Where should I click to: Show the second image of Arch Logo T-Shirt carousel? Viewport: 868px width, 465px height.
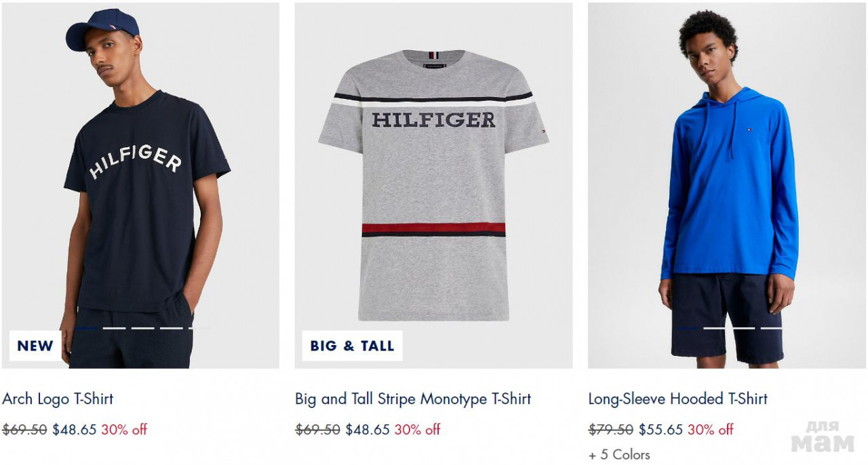(115, 328)
